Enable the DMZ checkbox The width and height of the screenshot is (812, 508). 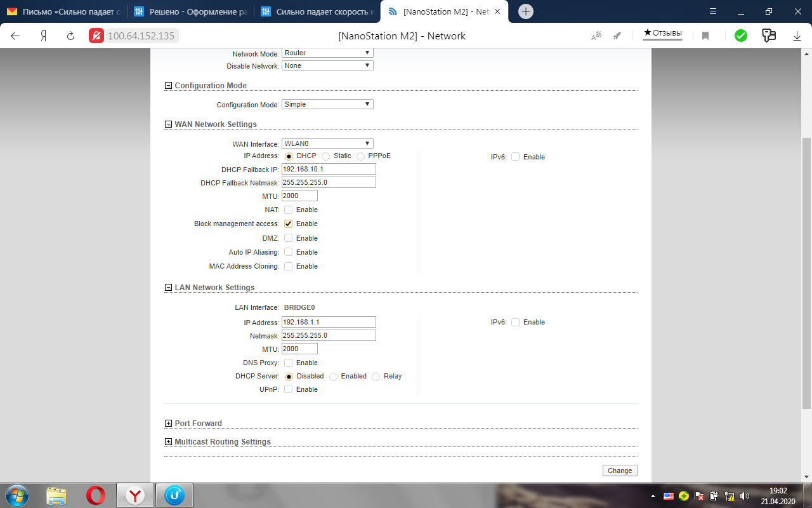coord(288,238)
